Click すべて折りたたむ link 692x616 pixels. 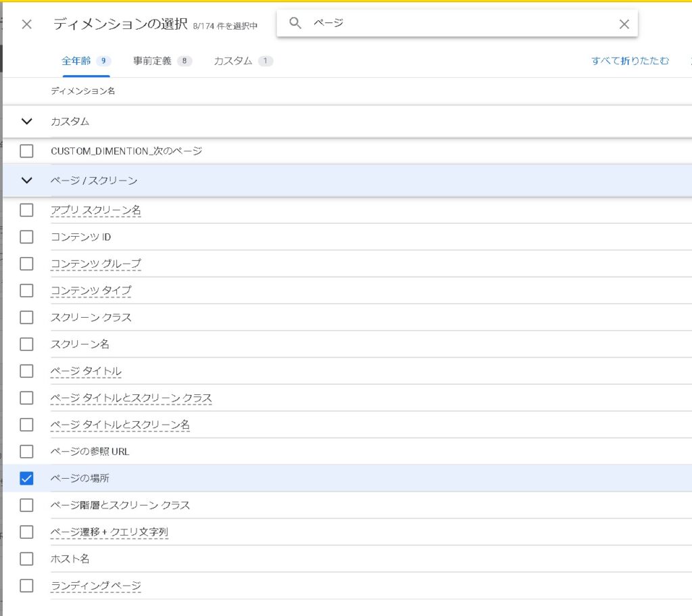click(x=630, y=61)
